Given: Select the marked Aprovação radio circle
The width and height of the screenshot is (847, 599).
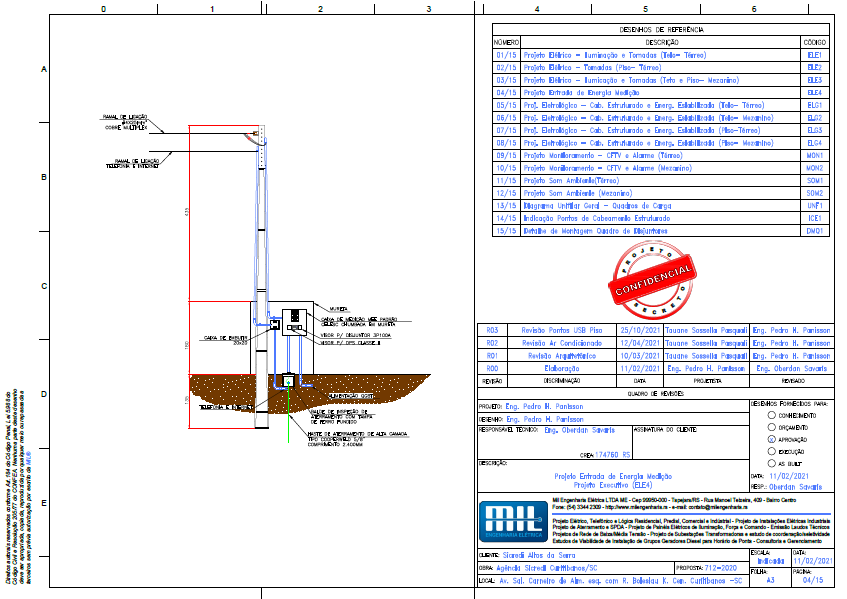Looking at the screenshot, I should click(771, 440).
